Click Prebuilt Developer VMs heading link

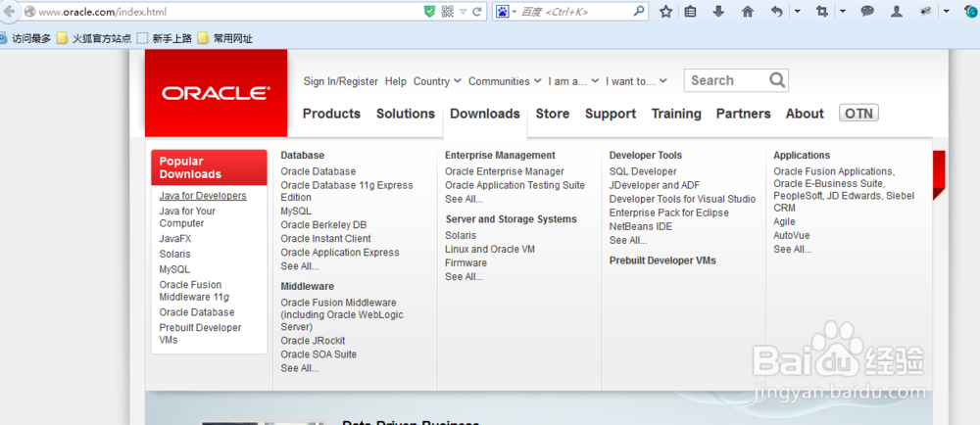click(x=662, y=260)
